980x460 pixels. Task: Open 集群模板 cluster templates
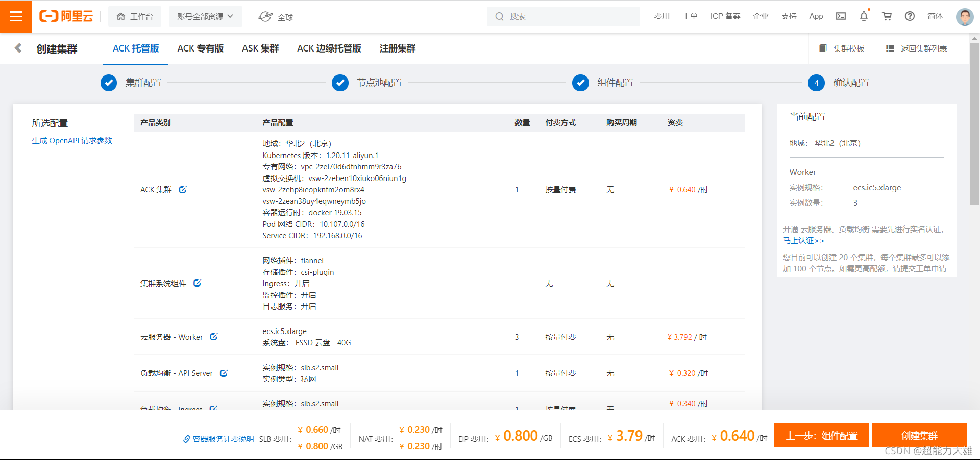point(842,48)
